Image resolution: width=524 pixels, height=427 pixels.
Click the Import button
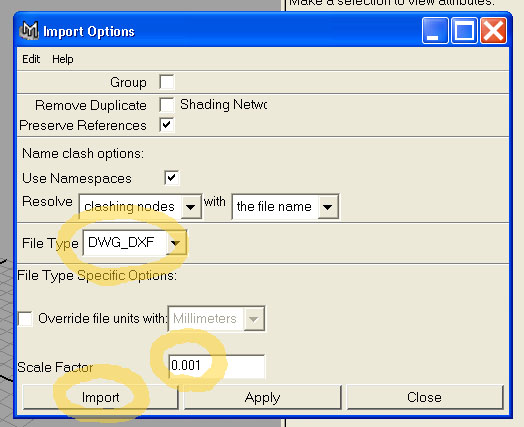(100, 397)
